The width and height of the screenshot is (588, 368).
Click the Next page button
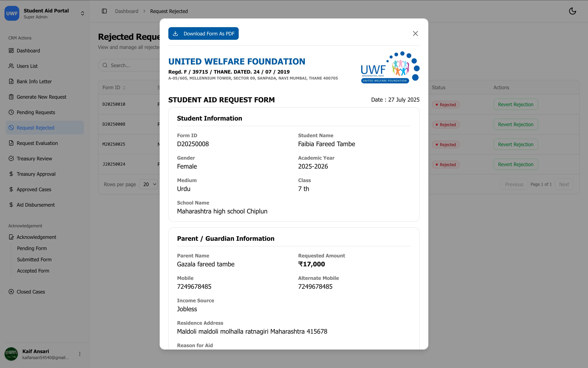tap(564, 184)
